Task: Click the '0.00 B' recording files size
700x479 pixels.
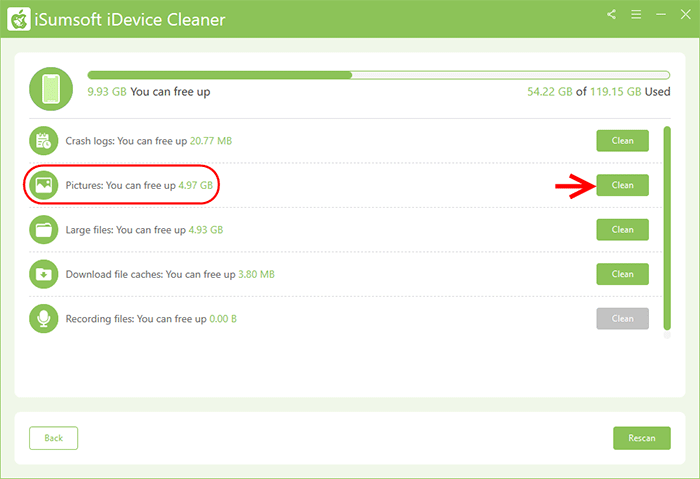Action: [223, 319]
